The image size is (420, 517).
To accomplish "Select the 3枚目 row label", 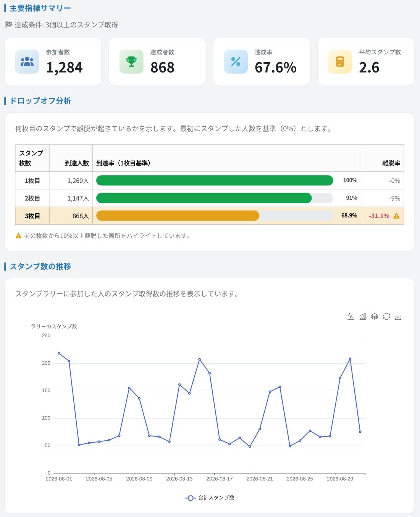I will coord(32,216).
